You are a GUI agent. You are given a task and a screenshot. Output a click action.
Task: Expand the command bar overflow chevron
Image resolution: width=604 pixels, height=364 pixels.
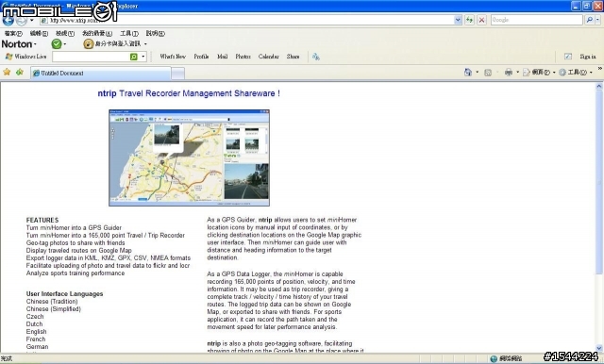tap(600, 69)
